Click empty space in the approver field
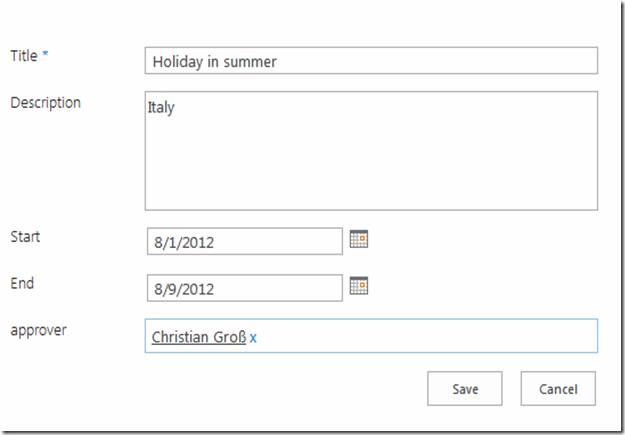The height and width of the screenshot is (435, 625). [430, 337]
